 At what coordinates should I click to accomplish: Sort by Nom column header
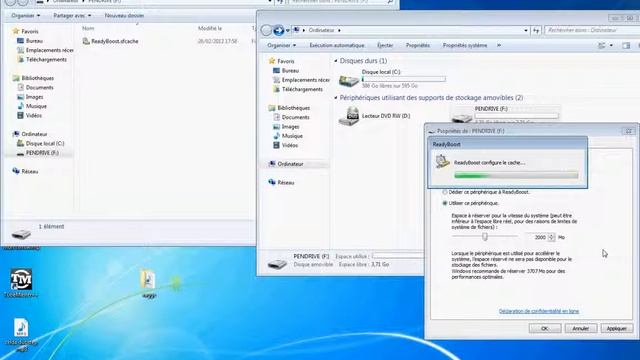click(88, 28)
